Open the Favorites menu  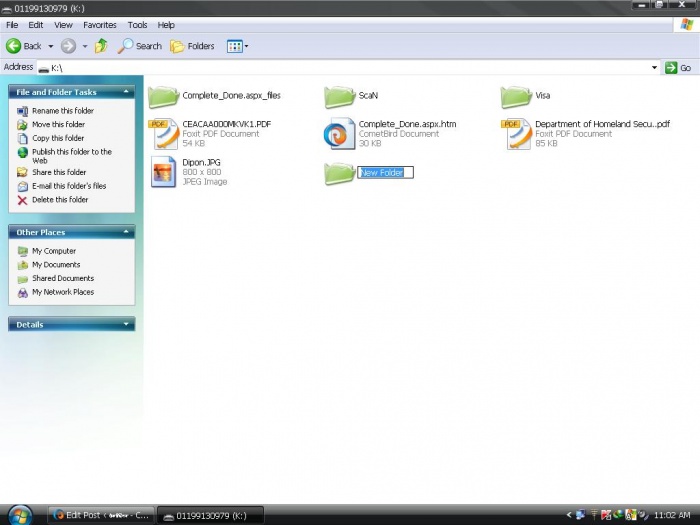(x=100, y=25)
